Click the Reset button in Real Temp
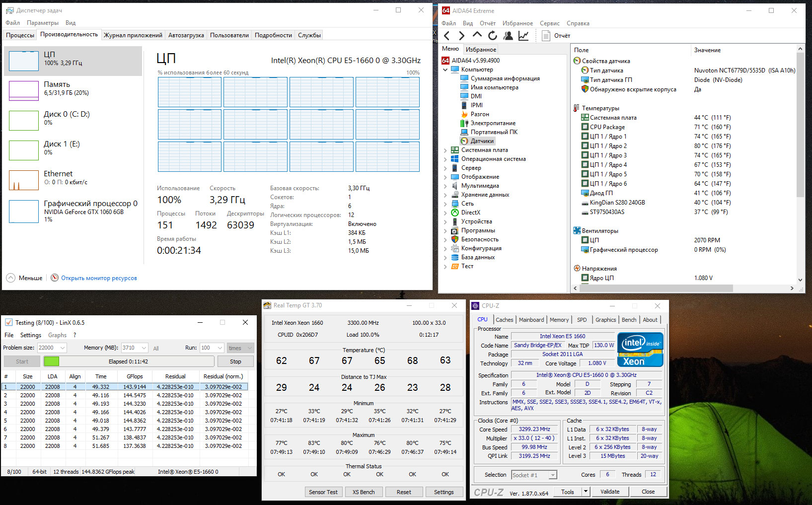The width and height of the screenshot is (812, 505). 404,492
